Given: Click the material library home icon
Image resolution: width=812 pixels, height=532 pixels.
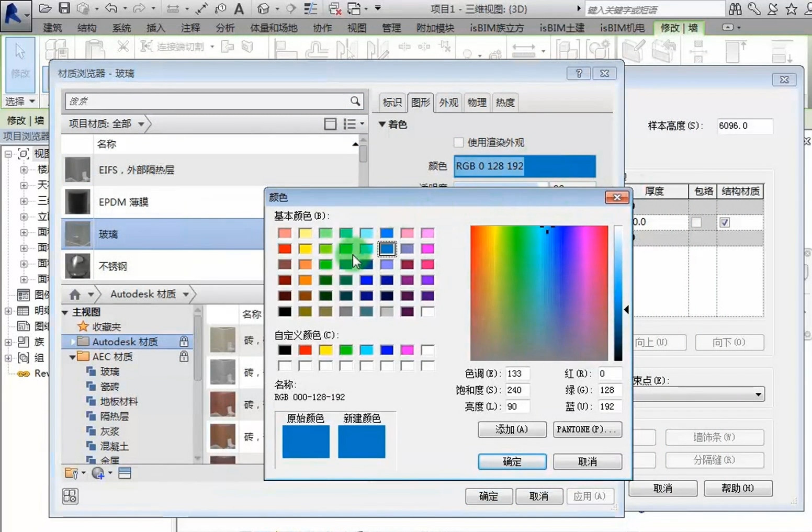Looking at the screenshot, I should [x=75, y=294].
